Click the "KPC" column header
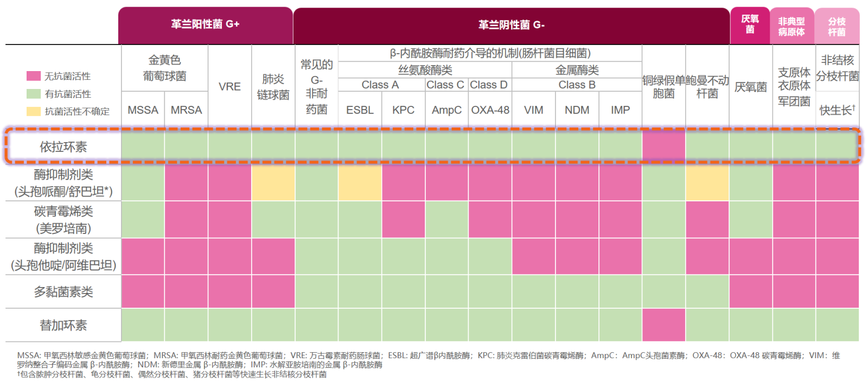Viewport: 868px width, 388px height. [403, 110]
